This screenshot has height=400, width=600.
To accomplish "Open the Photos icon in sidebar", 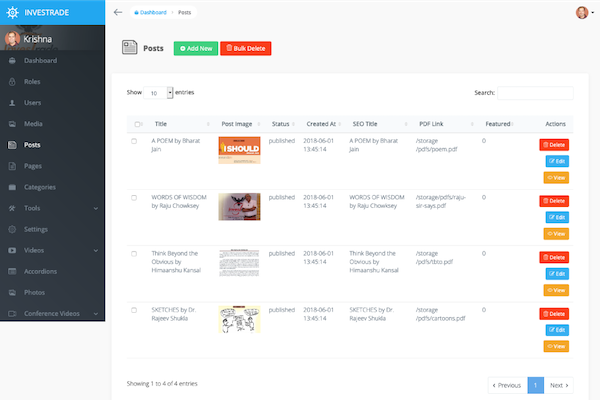I will 12,292.
